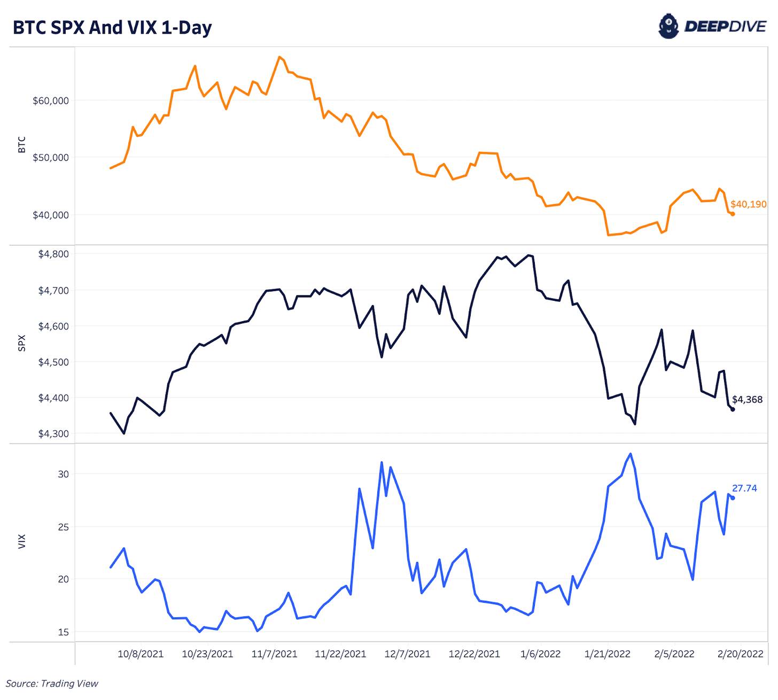778x700 pixels.
Task: Click the dark navy SPX line endpoint dot
Action: coord(733,409)
